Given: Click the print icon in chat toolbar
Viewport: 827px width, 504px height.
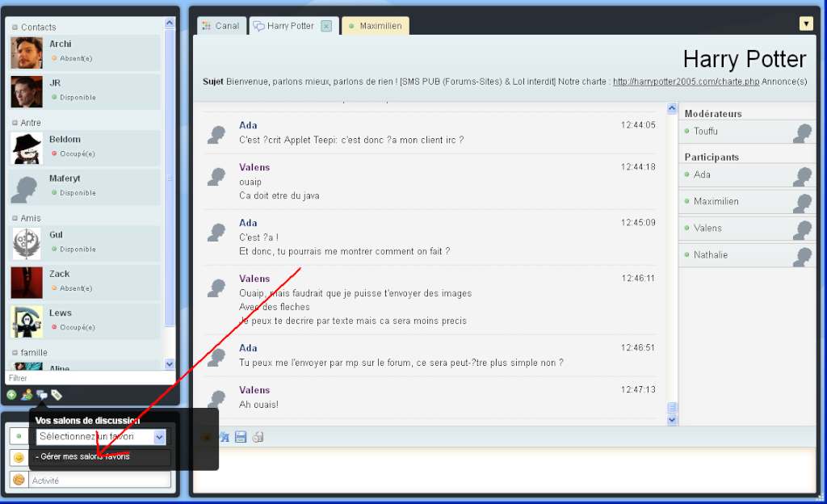Looking at the screenshot, I should pos(258,437).
